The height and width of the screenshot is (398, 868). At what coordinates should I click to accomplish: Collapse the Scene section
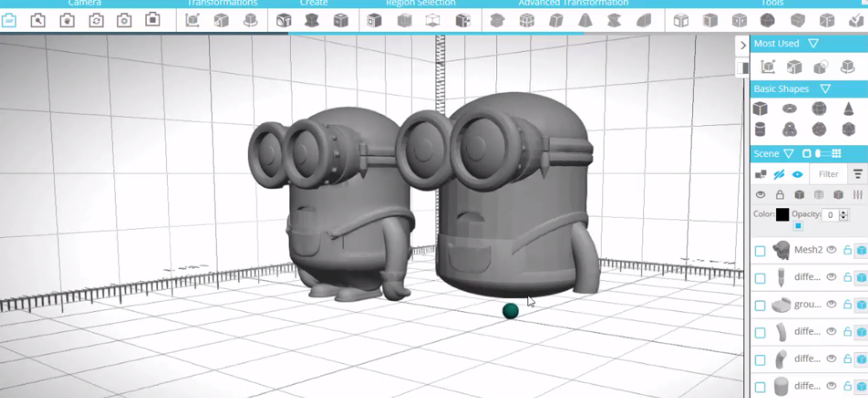coord(789,153)
